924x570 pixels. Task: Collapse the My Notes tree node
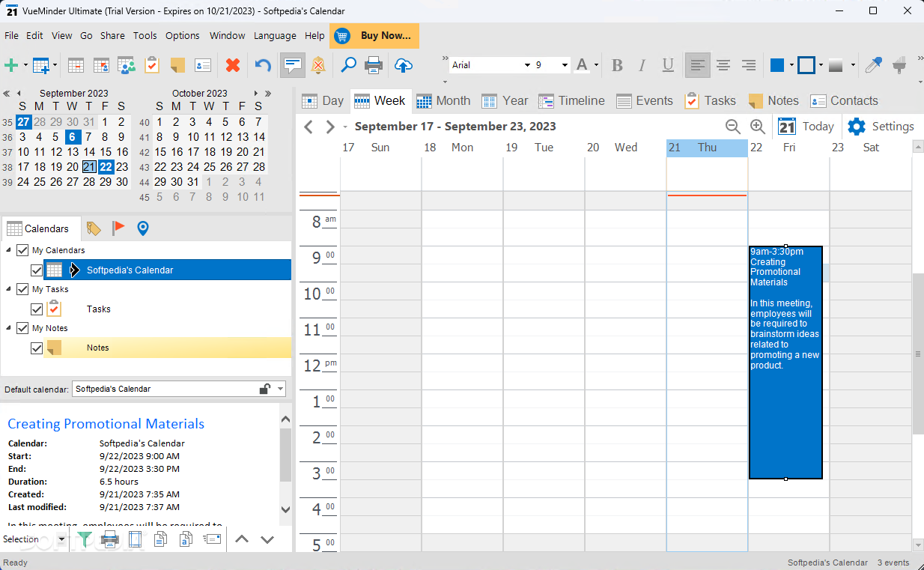(8, 328)
